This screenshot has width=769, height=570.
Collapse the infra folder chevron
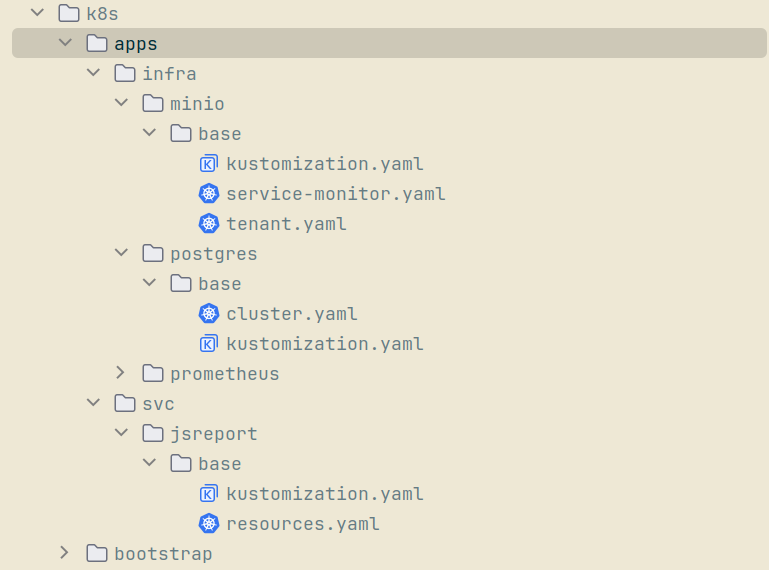[93, 74]
